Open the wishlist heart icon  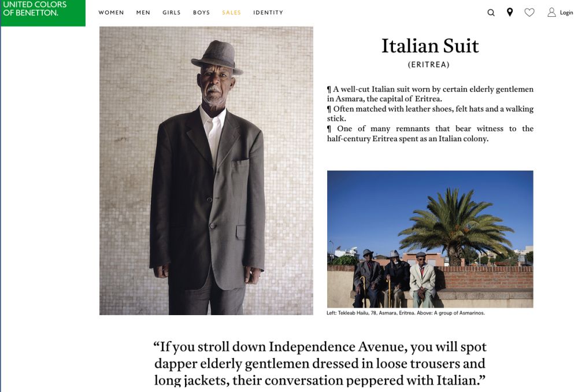click(x=529, y=13)
